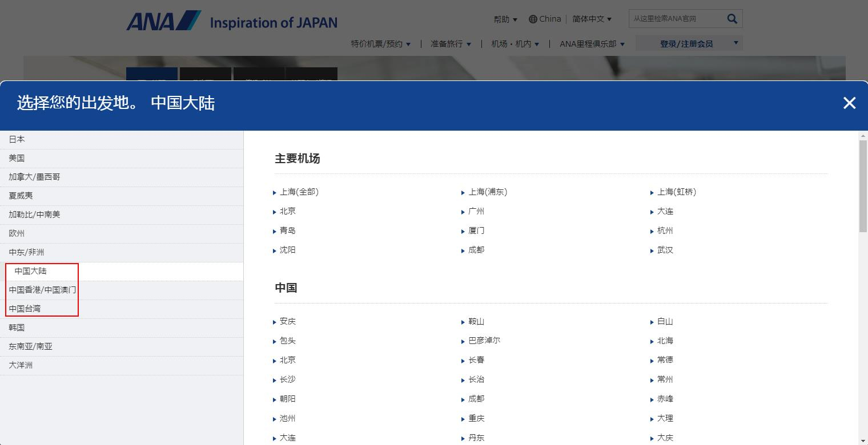Open the 帮助 dropdown menu
Viewport: 868px width, 445px height.
point(505,19)
